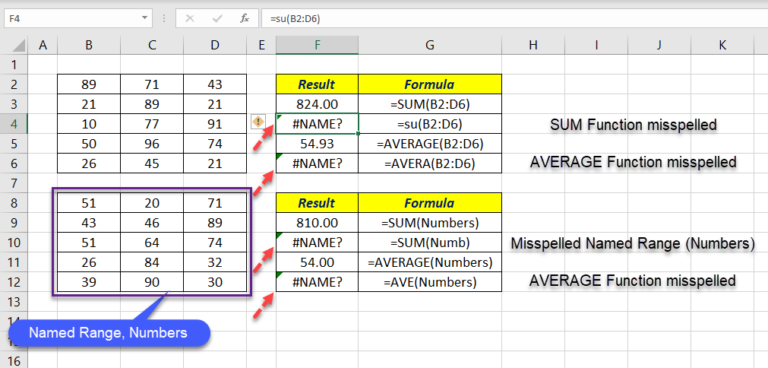Open the Name Box dropdown arrow
This screenshot has height=368, width=768.
[x=144, y=18]
